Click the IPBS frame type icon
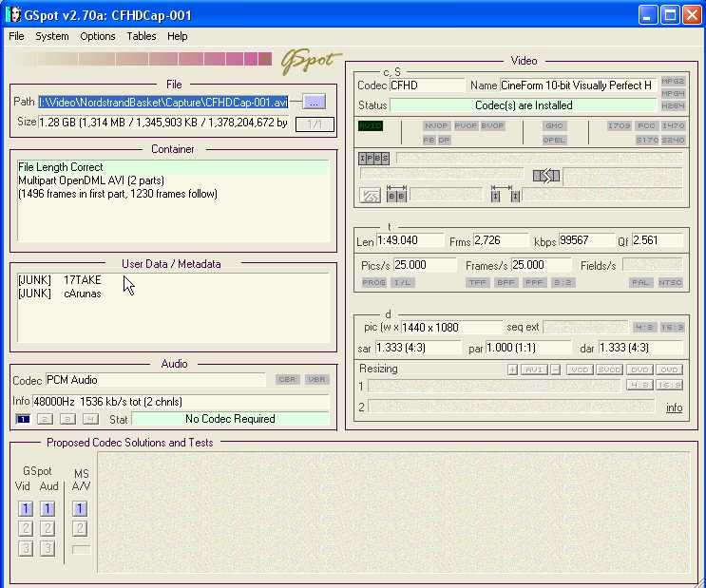The height and width of the screenshot is (588, 706). 373,159
